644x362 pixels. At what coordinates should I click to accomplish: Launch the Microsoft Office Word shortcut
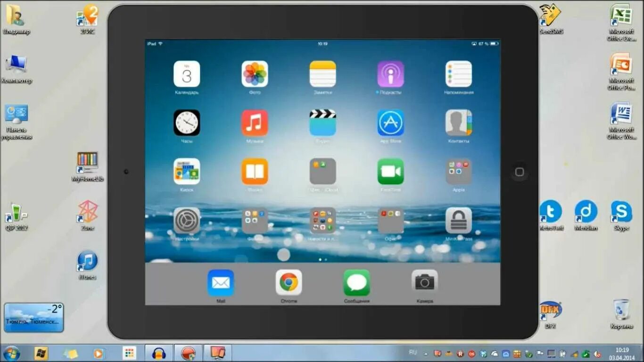coord(621,121)
